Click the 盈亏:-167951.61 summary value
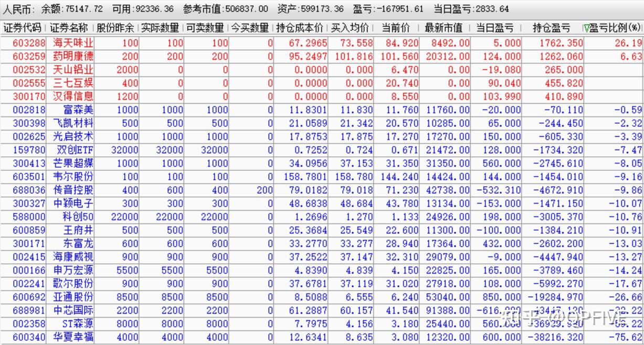The height and width of the screenshot is (345, 644). point(388,9)
